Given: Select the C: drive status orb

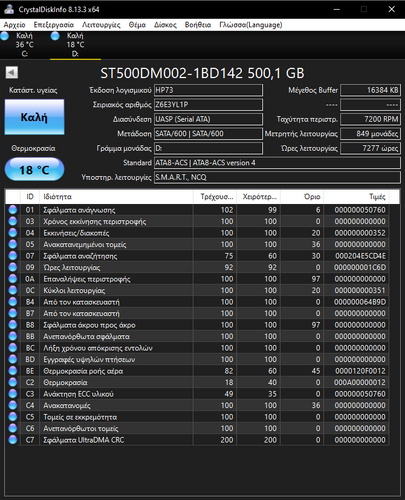Looking at the screenshot, I should [5, 36].
